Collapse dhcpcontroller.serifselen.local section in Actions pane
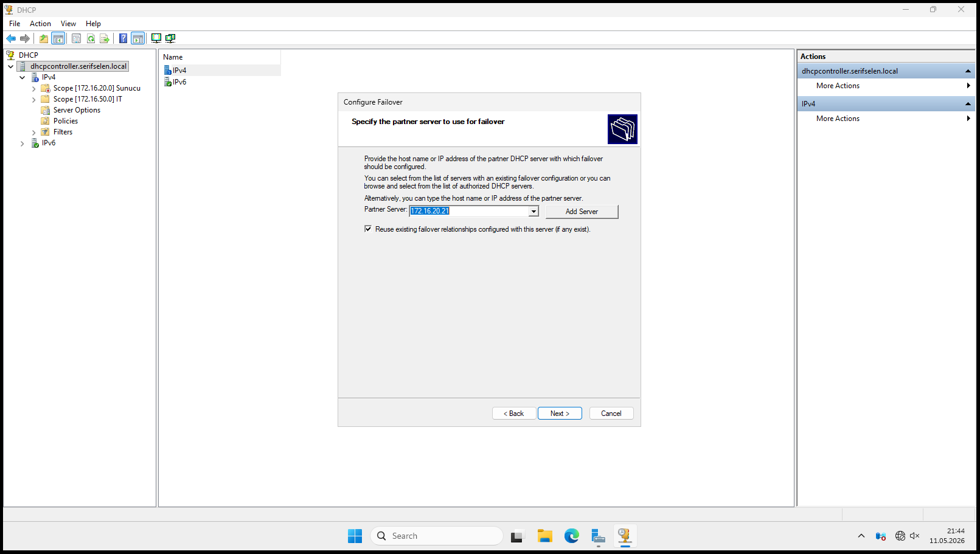The height and width of the screenshot is (554, 980). click(968, 71)
